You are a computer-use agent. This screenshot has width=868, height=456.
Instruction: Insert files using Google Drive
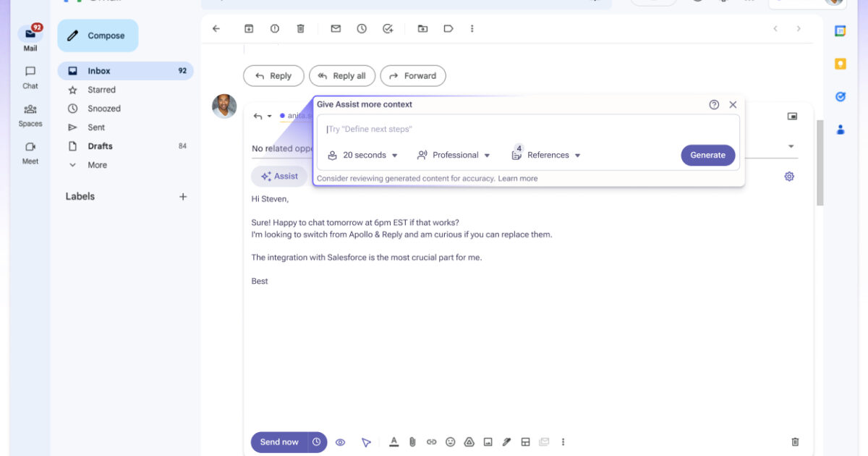[469, 442]
